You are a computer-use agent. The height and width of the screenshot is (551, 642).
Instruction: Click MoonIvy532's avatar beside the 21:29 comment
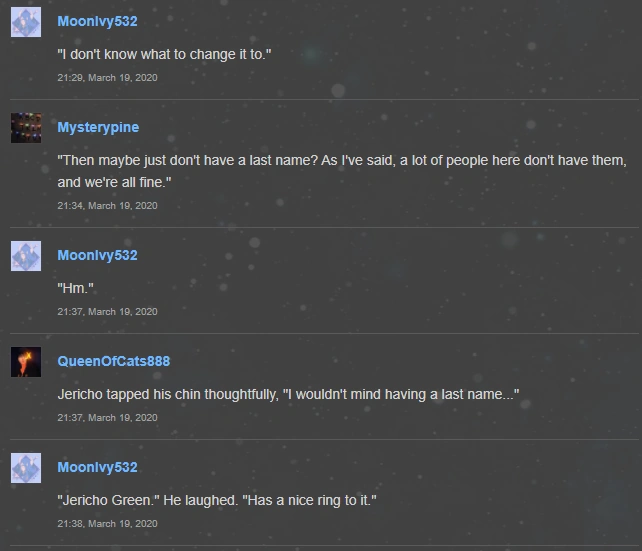tap(26, 22)
